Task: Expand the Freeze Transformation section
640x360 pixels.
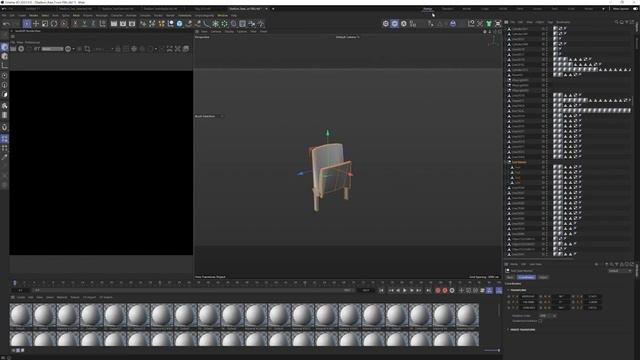Action: coord(508,329)
